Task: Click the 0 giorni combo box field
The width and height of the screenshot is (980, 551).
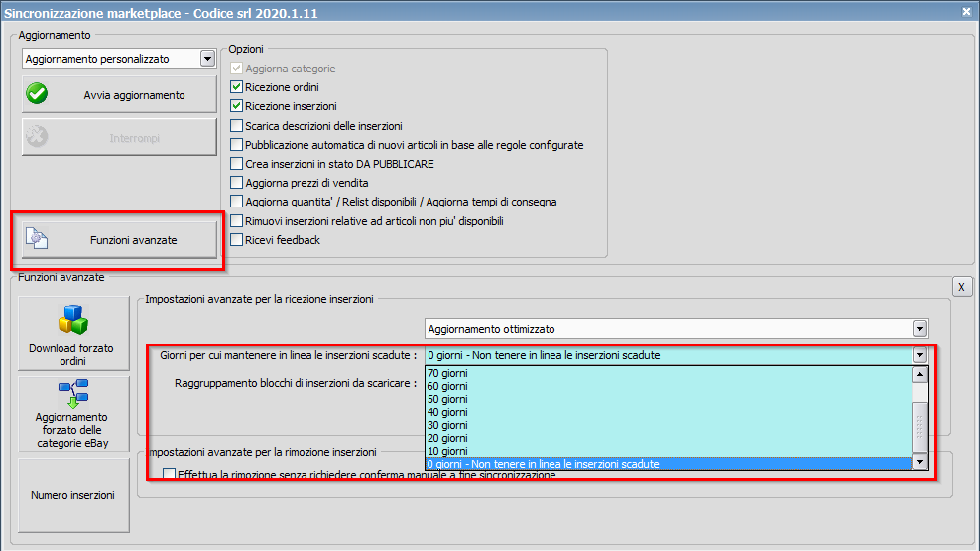Action: tap(676, 355)
